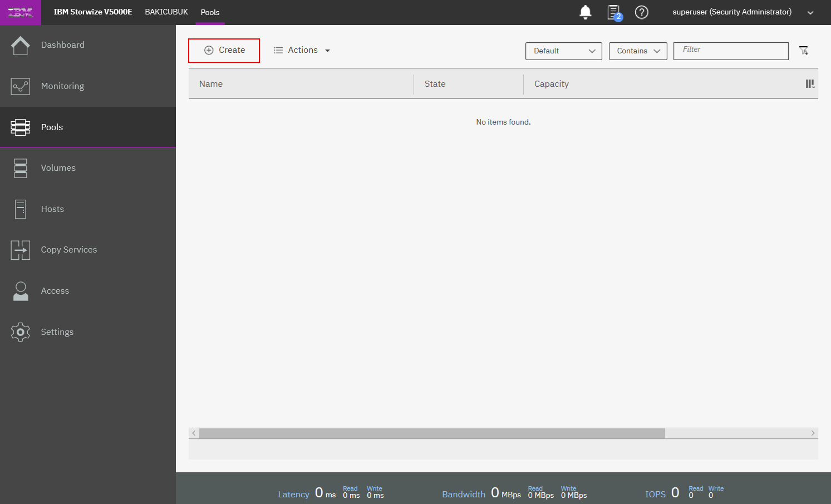Viewport: 831px width, 504px height.
Task: Click the Dashboard house icon
Action: [x=21, y=45]
